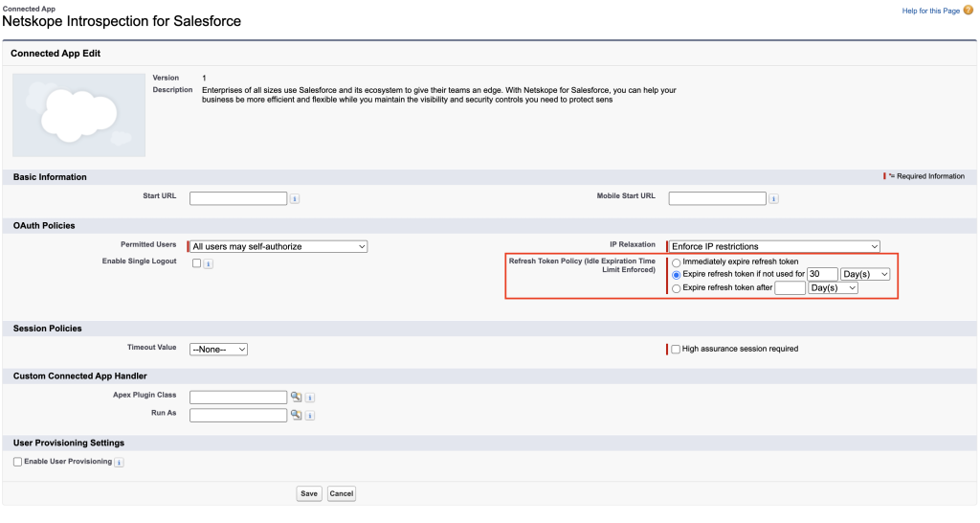Open the Help for this Page link
Image resolution: width=980 pixels, height=523 pixels.
(930, 11)
